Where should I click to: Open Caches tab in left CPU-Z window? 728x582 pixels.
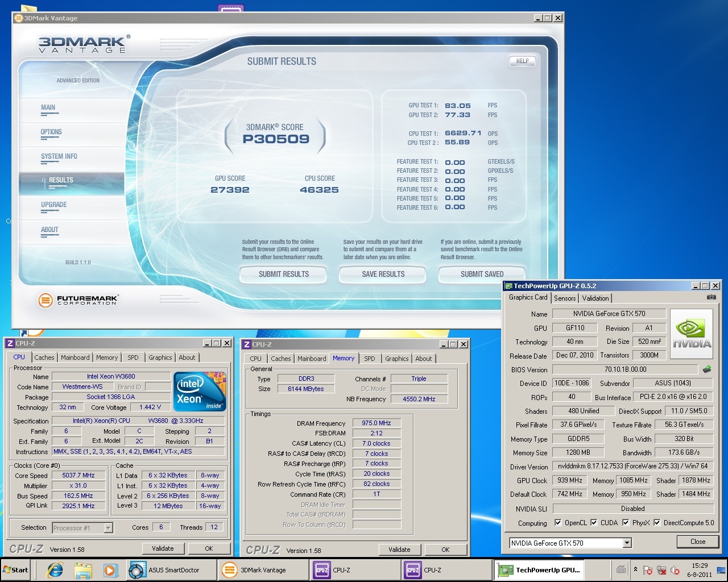[44, 357]
